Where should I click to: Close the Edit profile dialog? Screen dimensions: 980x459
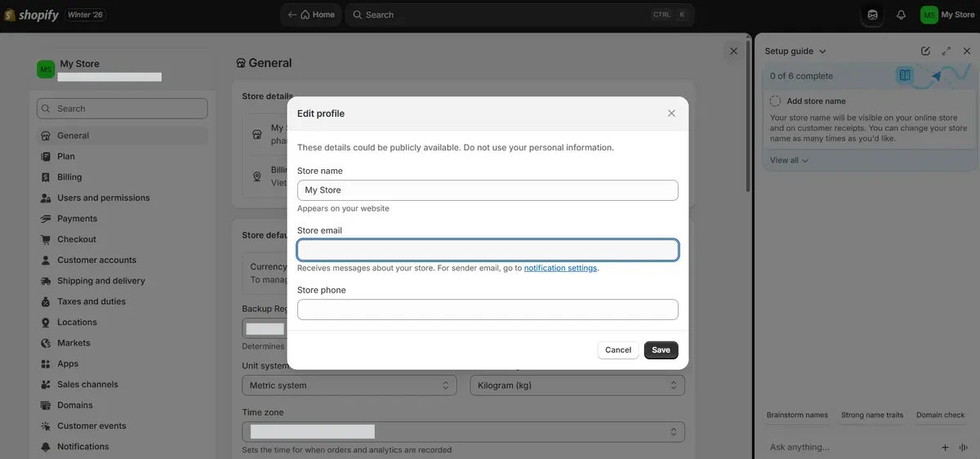pos(671,114)
